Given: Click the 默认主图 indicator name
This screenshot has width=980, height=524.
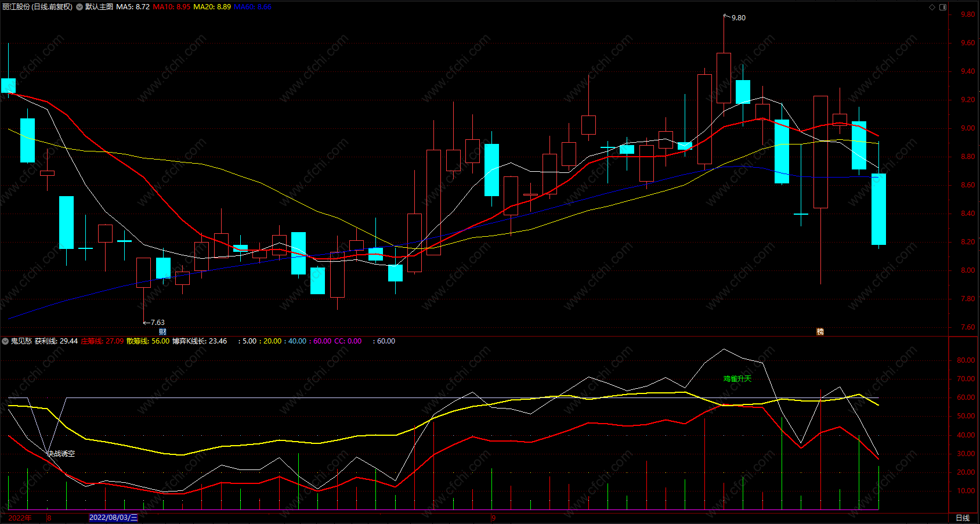Looking at the screenshot, I should [x=99, y=7].
